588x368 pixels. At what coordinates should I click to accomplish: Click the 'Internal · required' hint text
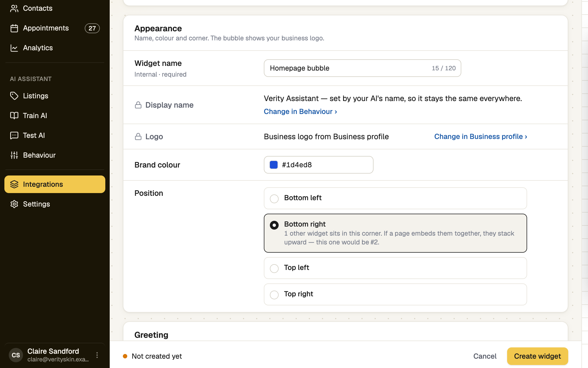(160, 74)
